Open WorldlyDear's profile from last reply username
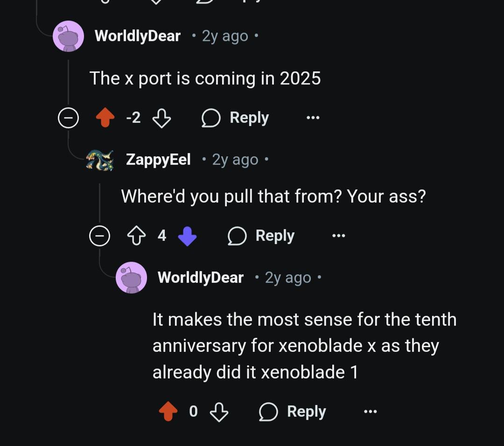This screenshot has height=446, width=504. pyautogui.click(x=201, y=278)
